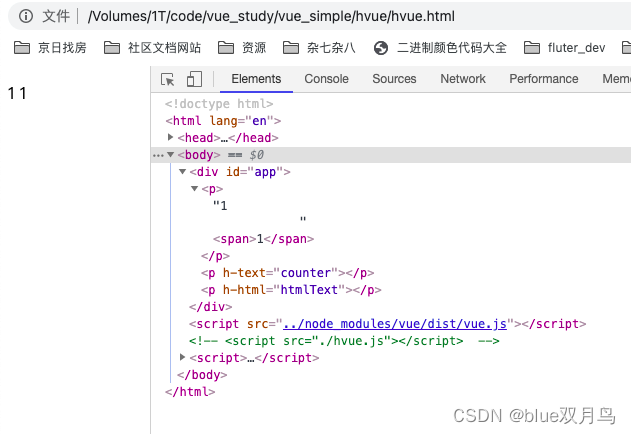
Task: Switch to the Sources tab
Action: coord(394,79)
